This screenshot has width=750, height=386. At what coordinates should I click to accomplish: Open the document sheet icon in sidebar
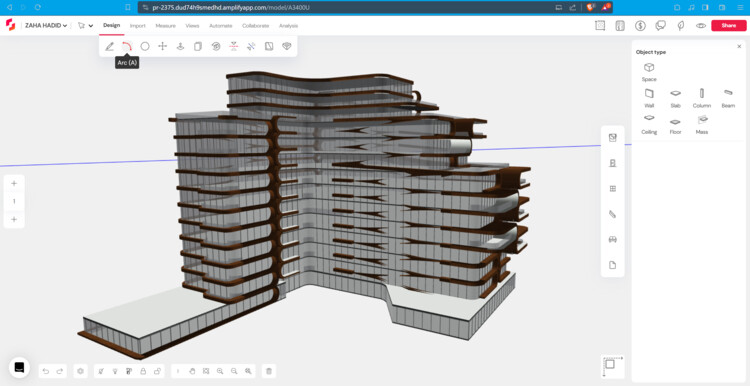point(612,265)
